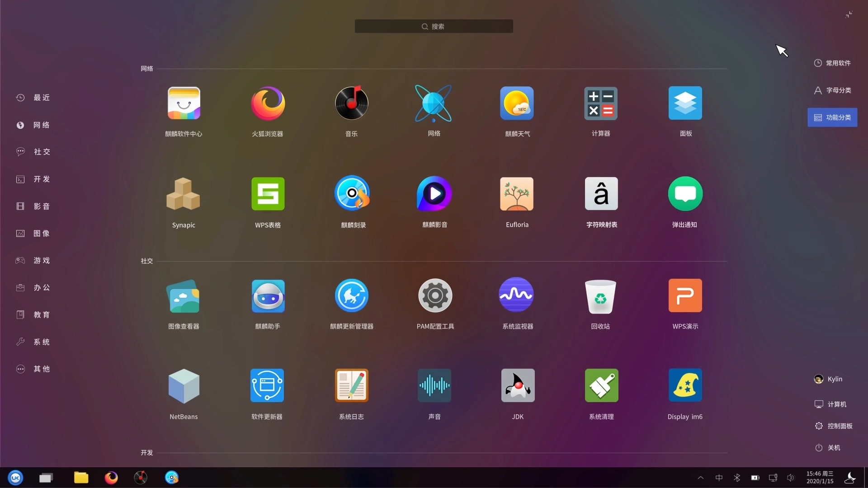Image resolution: width=868 pixels, height=488 pixels.
Task: Open the NetBeans application
Action: click(184, 386)
